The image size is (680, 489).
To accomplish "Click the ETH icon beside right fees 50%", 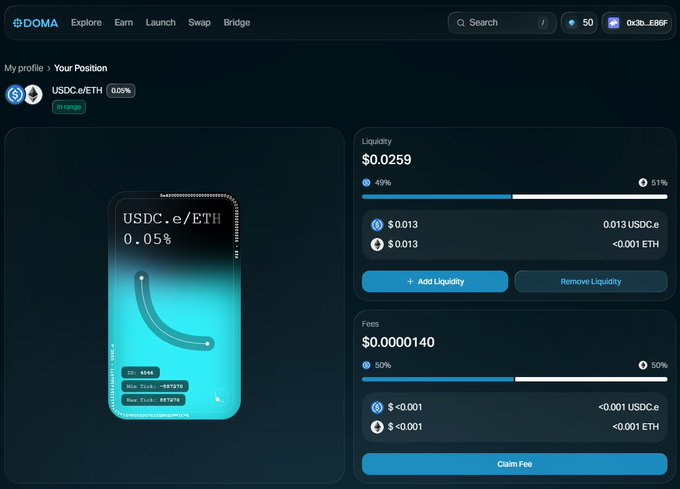I will tap(643, 365).
